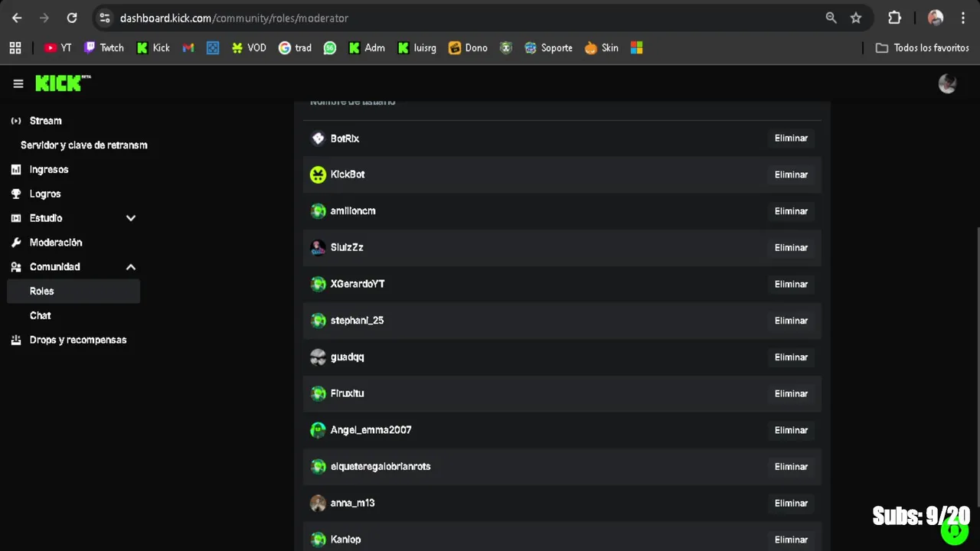Remove Angel_emma2007 with Eliminar
The image size is (980, 551).
pos(791,430)
